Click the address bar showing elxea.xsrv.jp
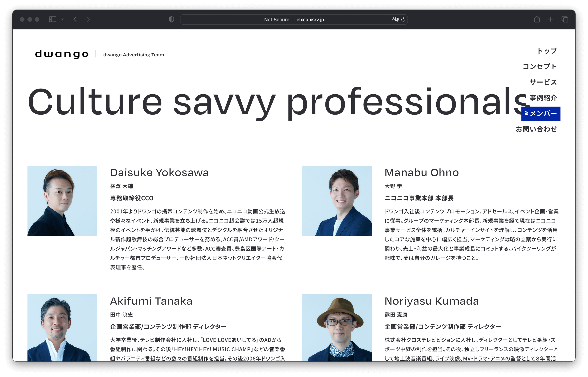The width and height of the screenshot is (588, 377). (294, 19)
